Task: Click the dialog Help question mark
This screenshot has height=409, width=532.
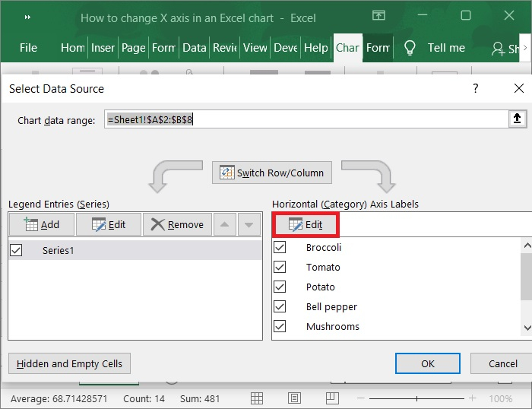Action: 476,88
